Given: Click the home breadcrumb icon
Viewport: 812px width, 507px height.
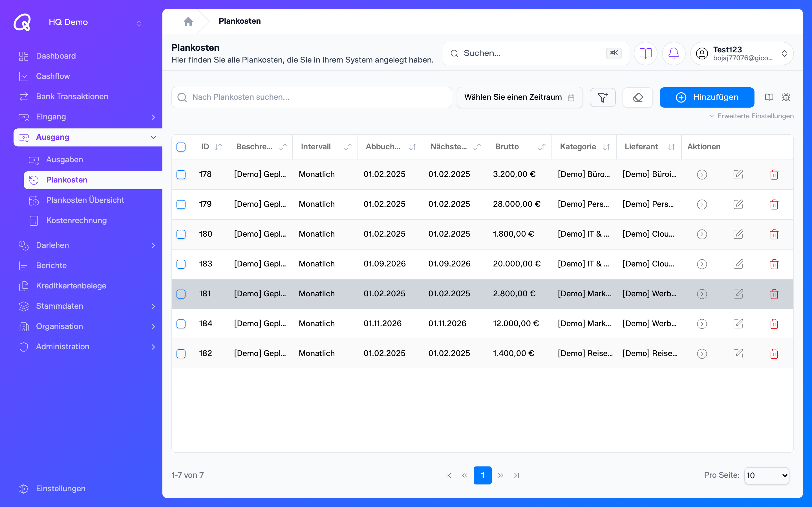Looking at the screenshot, I should 188,21.
